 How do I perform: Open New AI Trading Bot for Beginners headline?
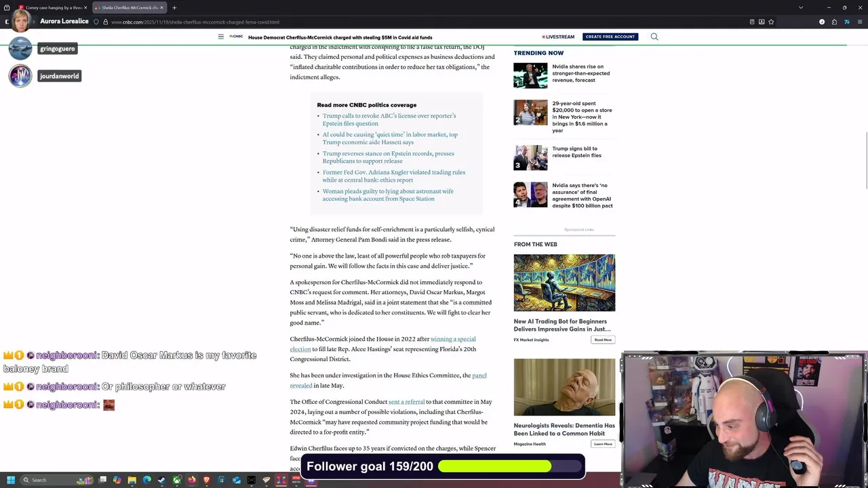pyautogui.click(x=562, y=325)
